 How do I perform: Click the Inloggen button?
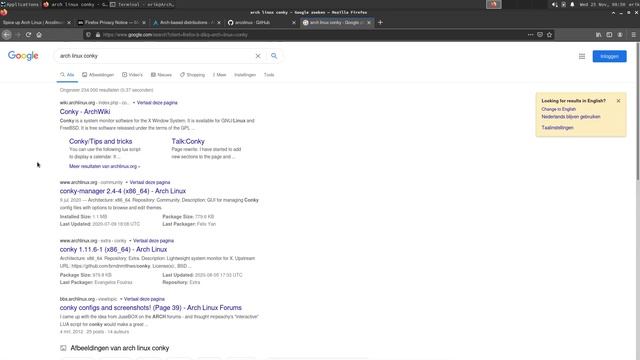(x=609, y=56)
